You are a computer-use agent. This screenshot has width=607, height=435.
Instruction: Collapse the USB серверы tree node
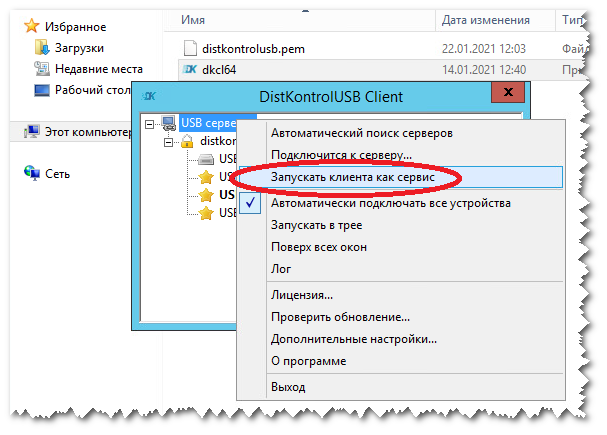pyautogui.click(x=149, y=124)
